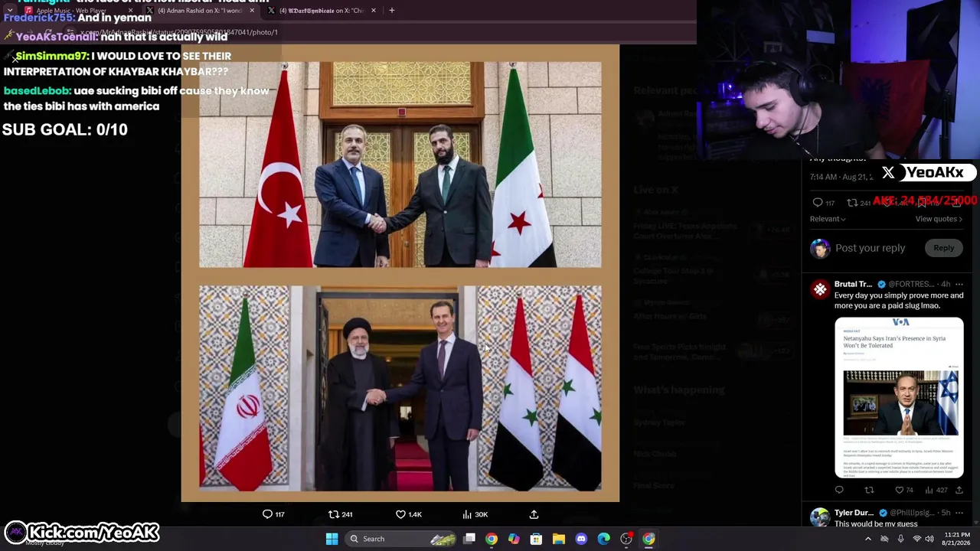The image size is (980, 551).
Task: Open View quotes link
Action: coord(939,219)
